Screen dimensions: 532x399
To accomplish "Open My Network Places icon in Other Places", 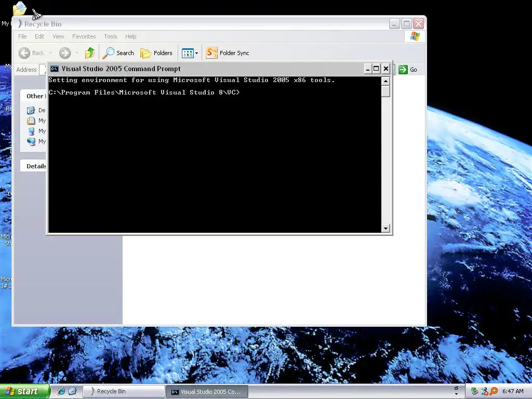I will pos(31,141).
